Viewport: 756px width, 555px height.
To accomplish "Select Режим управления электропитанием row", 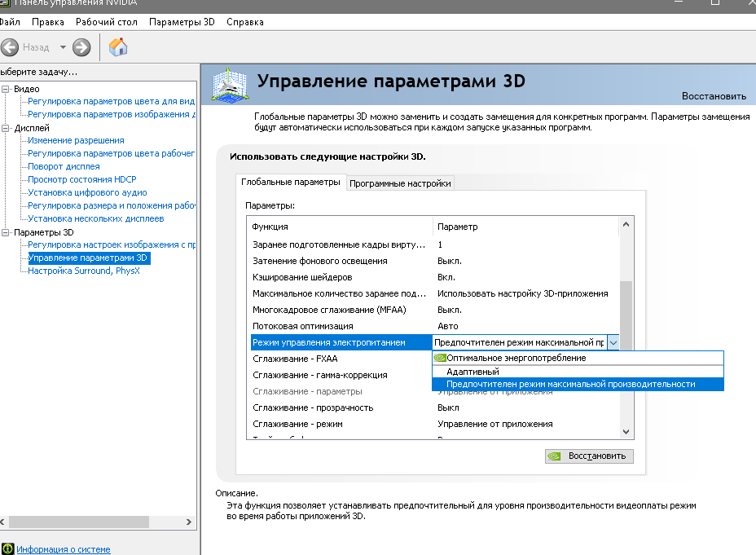I will click(x=341, y=343).
